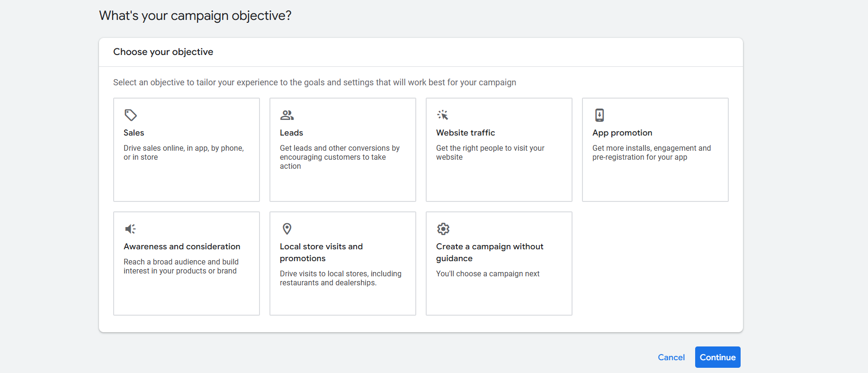868x373 pixels.
Task: Click the Cancel link
Action: click(671, 357)
